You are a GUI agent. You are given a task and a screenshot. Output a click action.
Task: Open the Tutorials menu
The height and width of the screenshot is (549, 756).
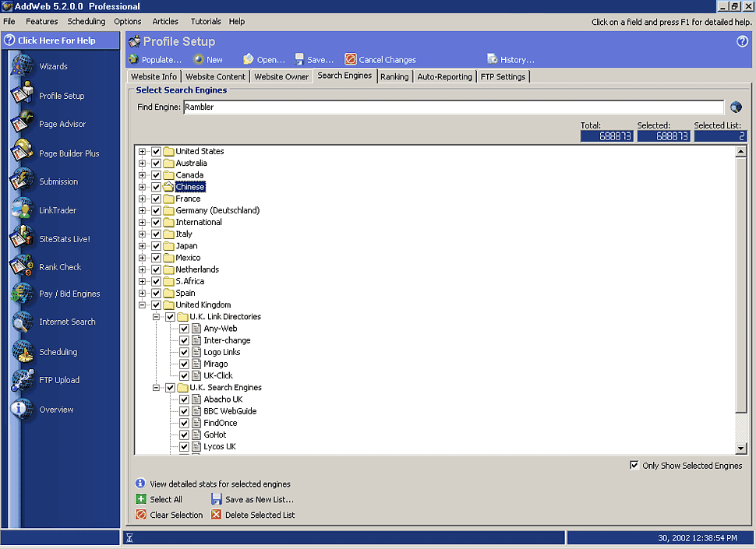point(206,21)
